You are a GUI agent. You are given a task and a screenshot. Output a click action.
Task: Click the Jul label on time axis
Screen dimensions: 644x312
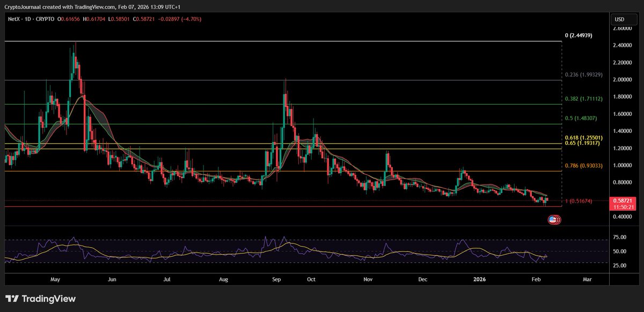click(x=167, y=279)
